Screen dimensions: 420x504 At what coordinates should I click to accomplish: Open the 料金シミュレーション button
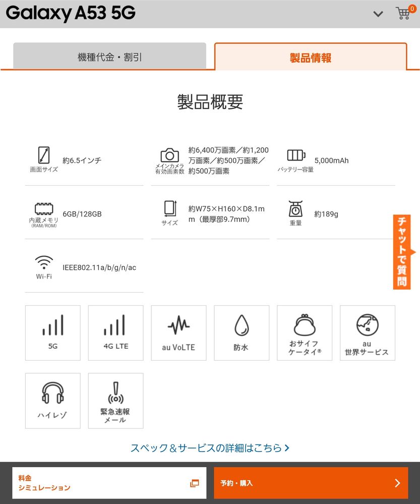[109, 483]
